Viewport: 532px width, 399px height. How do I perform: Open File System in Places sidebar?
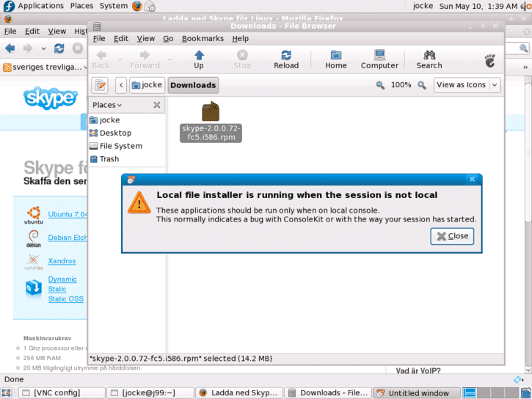[116, 146]
